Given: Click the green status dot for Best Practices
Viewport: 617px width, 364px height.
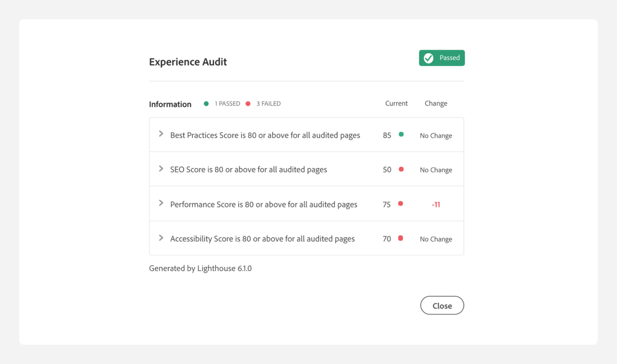Looking at the screenshot, I should point(401,135).
